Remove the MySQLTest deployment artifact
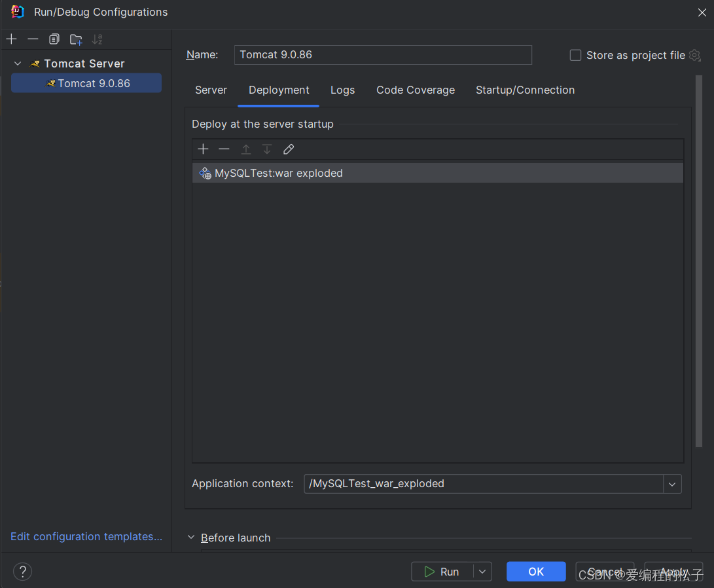This screenshot has width=714, height=588. (224, 149)
